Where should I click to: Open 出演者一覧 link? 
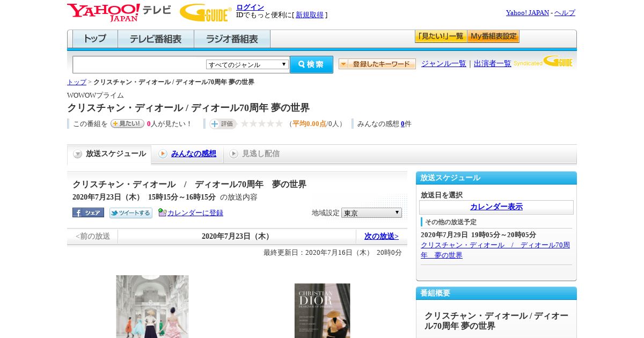(x=493, y=63)
